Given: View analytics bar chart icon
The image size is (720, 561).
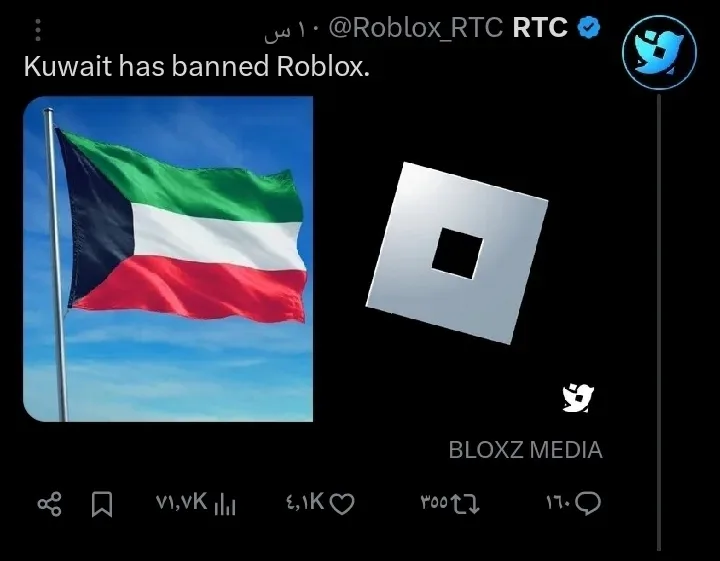Looking at the screenshot, I should coord(225,505).
